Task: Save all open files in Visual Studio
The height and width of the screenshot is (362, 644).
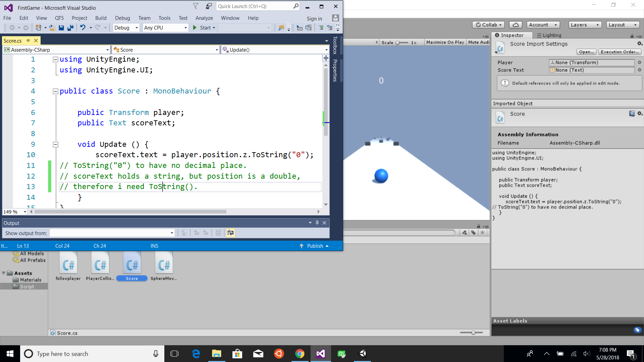Action: pyautogui.click(x=70, y=28)
